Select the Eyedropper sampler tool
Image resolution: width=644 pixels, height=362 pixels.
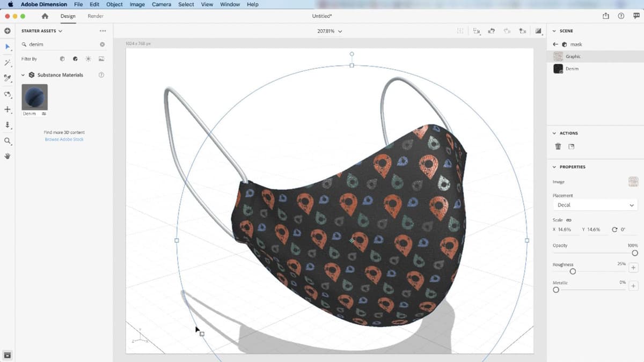(x=7, y=78)
